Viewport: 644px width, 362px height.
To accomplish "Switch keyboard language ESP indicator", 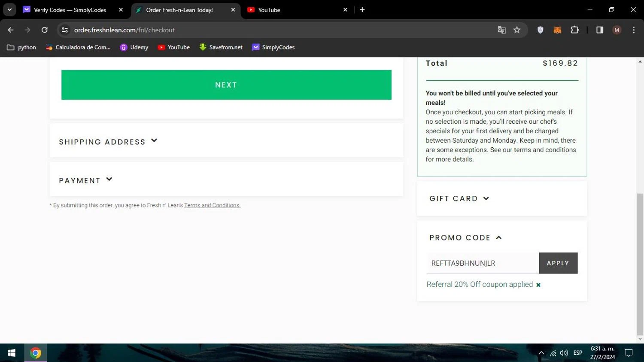I will [578, 353].
